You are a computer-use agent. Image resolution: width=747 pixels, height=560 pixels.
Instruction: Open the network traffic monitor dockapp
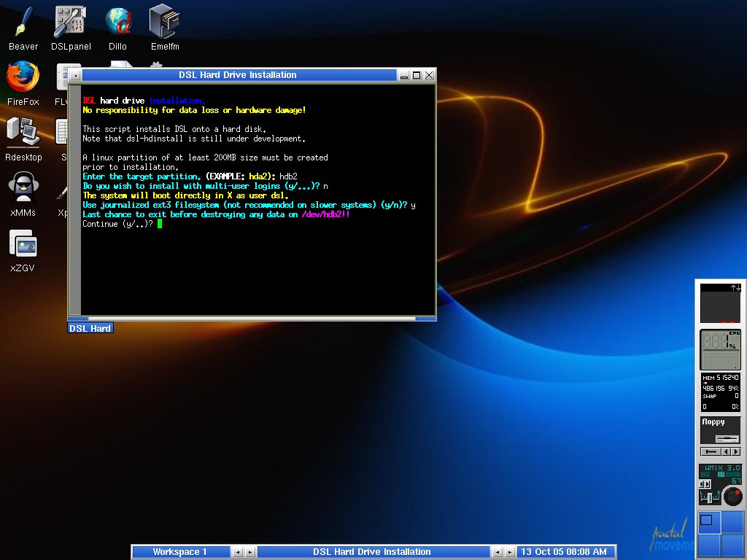(x=720, y=303)
